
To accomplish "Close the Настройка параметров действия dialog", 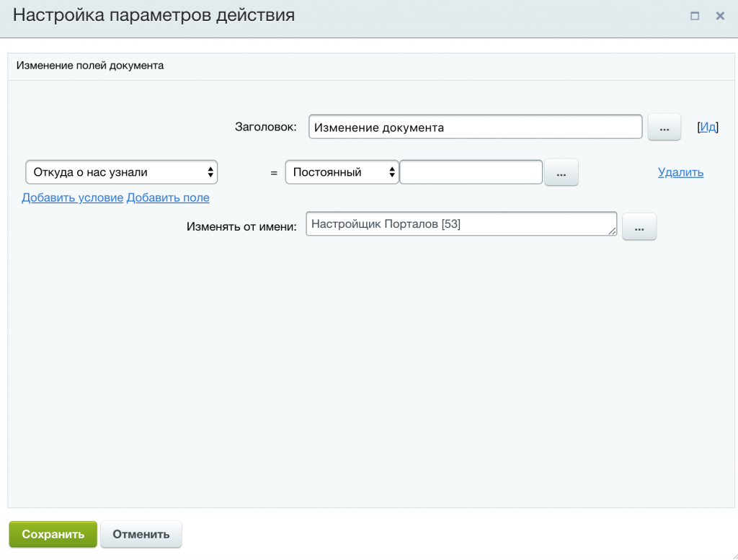I will click(x=719, y=15).
